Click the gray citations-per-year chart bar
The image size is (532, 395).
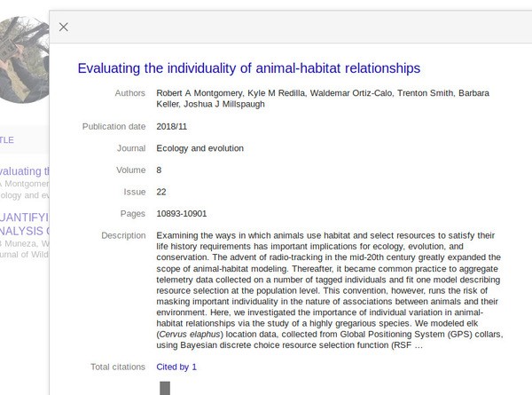click(x=164, y=388)
